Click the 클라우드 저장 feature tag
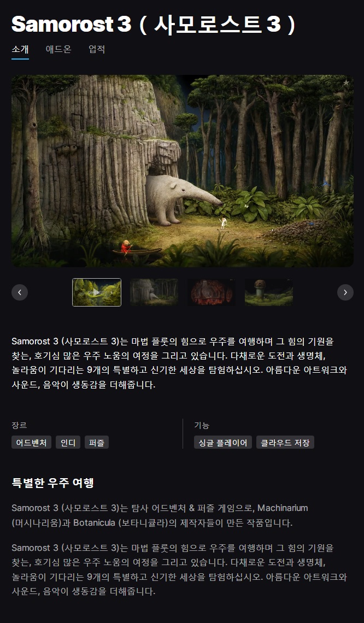This screenshot has height=623, width=364. click(x=285, y=442)
